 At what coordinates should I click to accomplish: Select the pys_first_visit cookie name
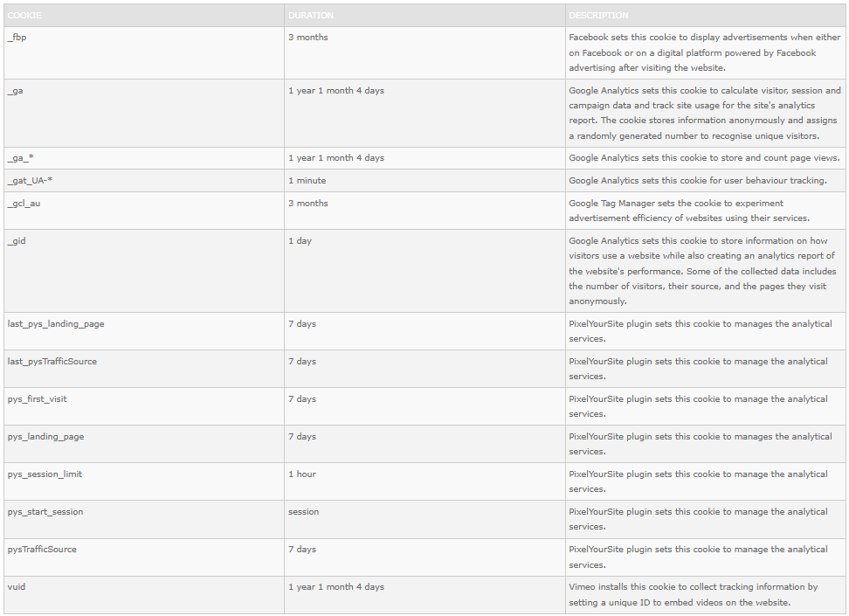point(37,398)
